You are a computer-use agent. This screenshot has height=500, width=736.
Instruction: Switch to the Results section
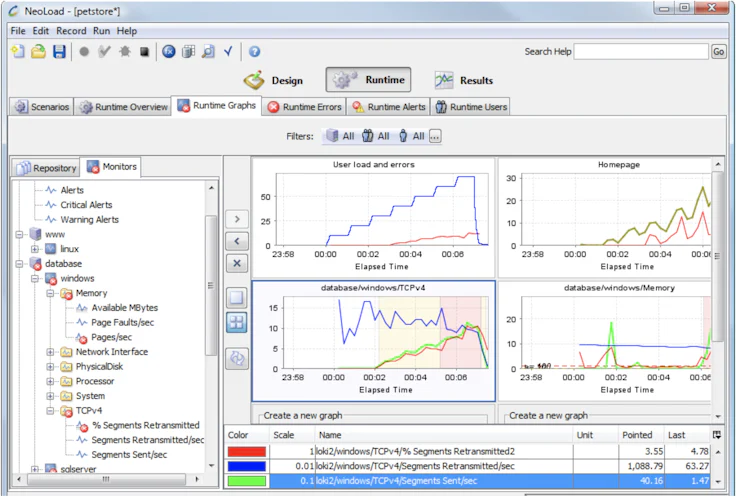pos(464,80)
